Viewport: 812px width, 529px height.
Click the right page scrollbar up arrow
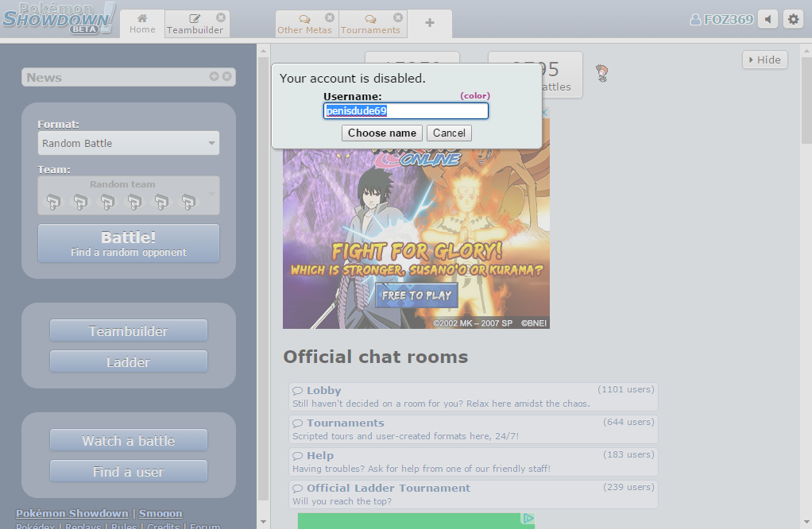pyautogui.click(x=806, y=51)
